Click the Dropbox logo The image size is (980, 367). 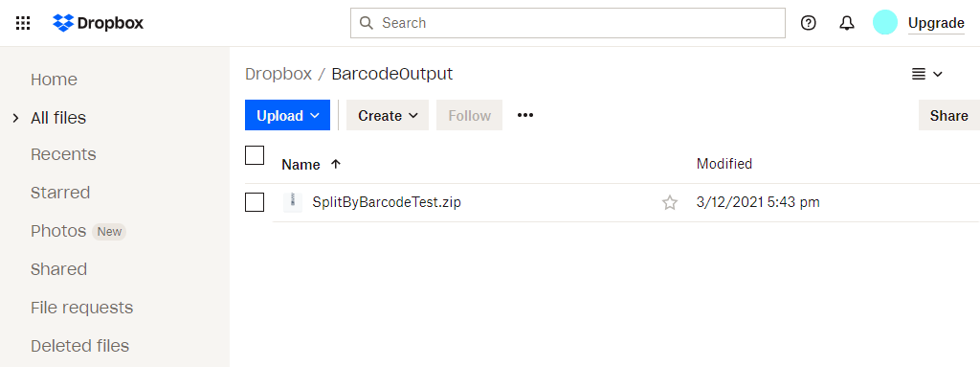99,23
